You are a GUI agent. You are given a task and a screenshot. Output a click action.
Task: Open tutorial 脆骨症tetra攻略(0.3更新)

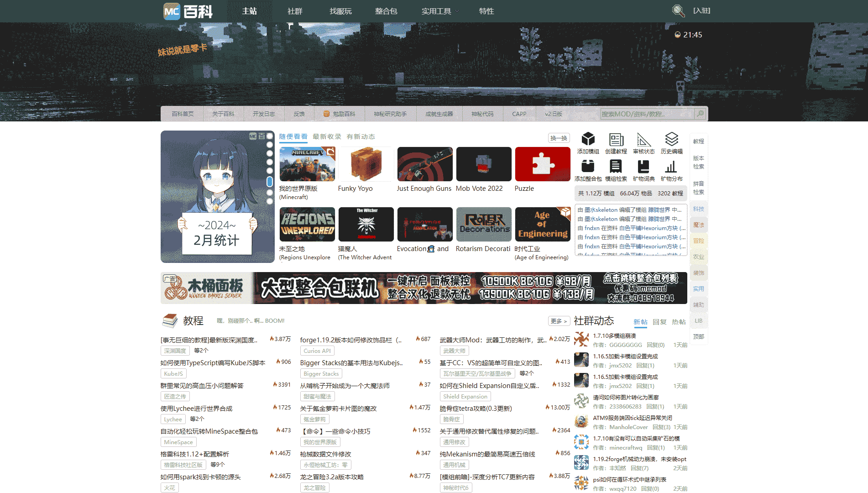tap(476, 408)
